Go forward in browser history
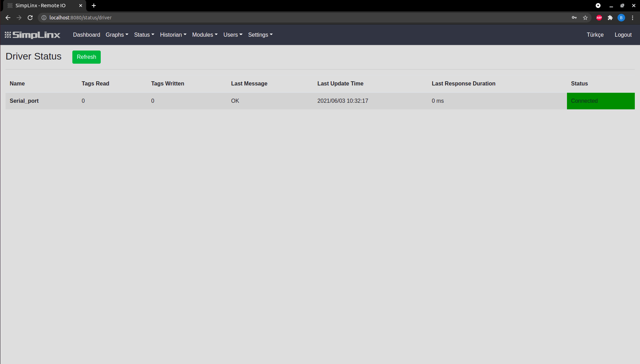The width and height of the screenshot is (640, 364). [x=19, y=18]
